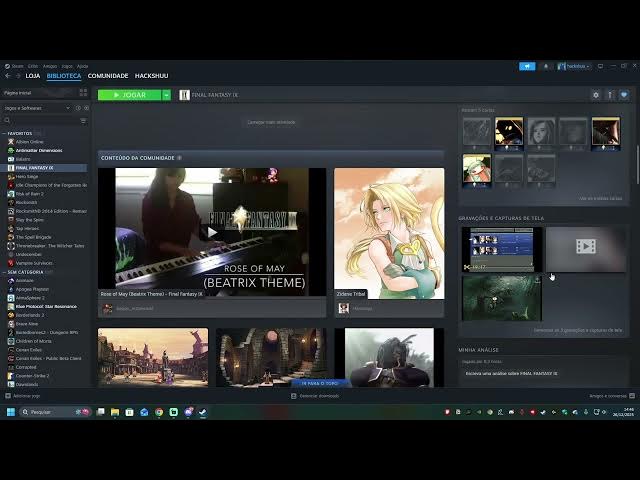This screenshot has height=480, width=640.
Task: Select Vampire Survivors in the library
Action: (34, 263)
